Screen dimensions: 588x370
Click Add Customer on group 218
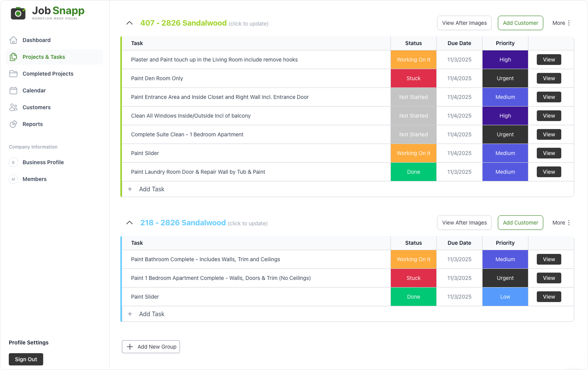point(520,223)
